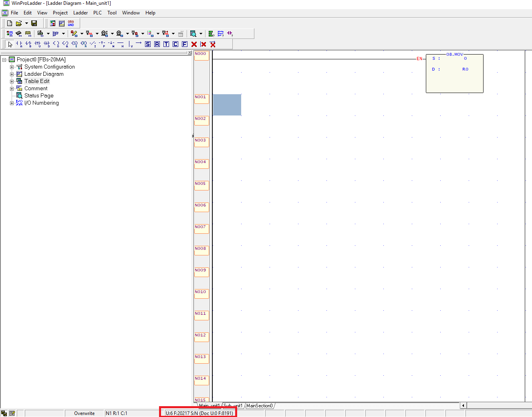The width and height of the screenshot is (532, 417).
Task: Select the normally open contact tool
Action: (x=19, y=44)
